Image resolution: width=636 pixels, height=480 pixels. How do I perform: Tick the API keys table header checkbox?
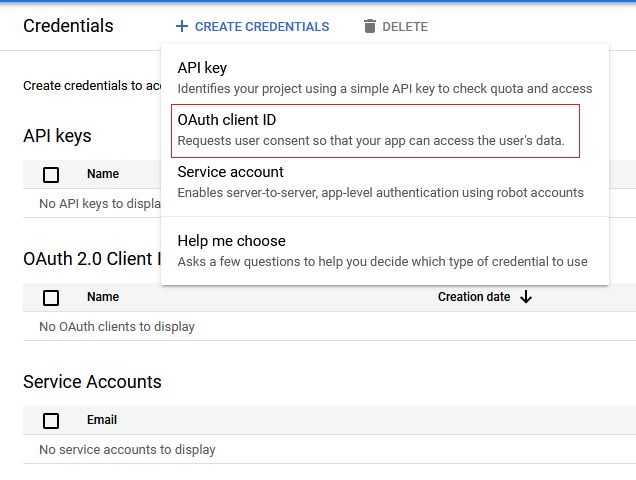tap(51, 175)
